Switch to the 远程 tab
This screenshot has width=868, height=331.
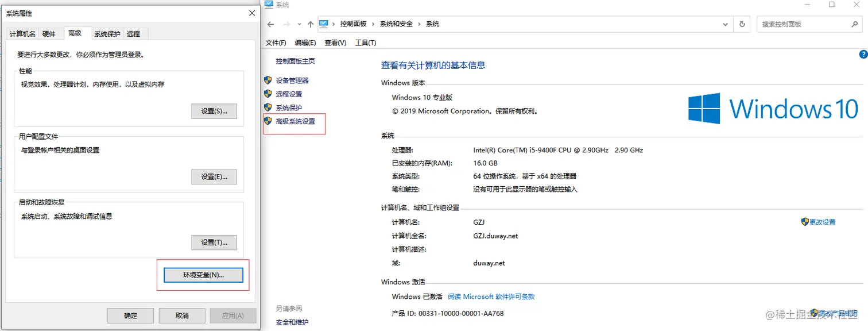click(x=134, y=34)
